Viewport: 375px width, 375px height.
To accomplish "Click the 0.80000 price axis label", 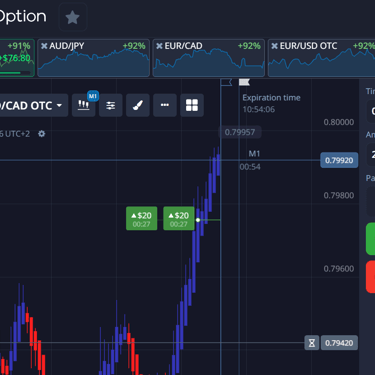I will tap(339, 122).
